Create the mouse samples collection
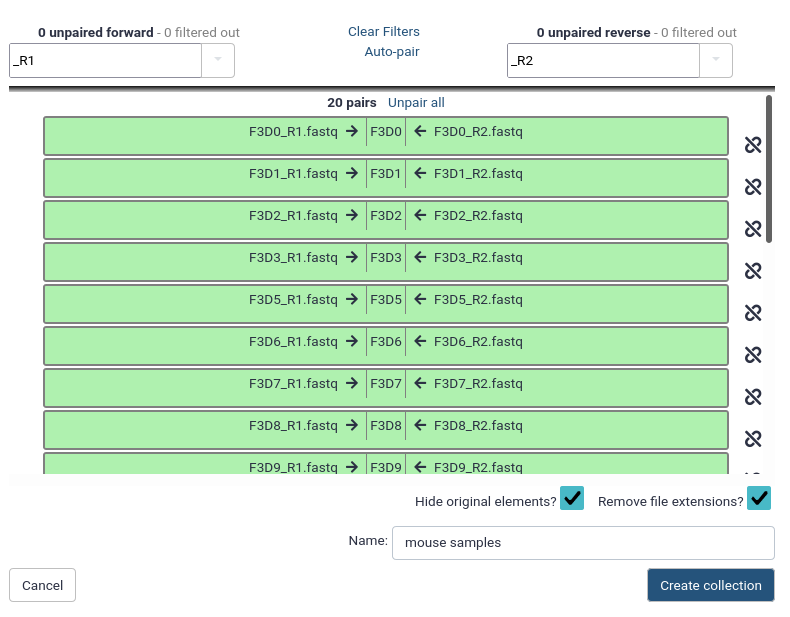The height and width of the screenshot is (617, 790). click(x=711, y=585)
